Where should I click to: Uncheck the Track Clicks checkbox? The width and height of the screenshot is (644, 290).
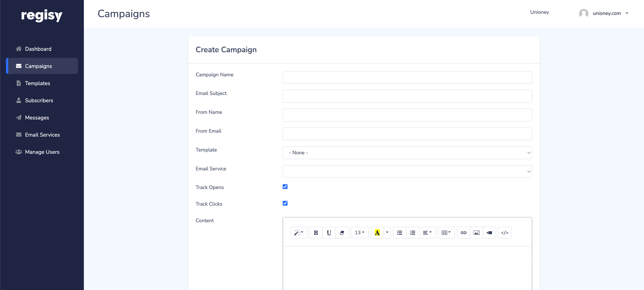click(285, 203)
